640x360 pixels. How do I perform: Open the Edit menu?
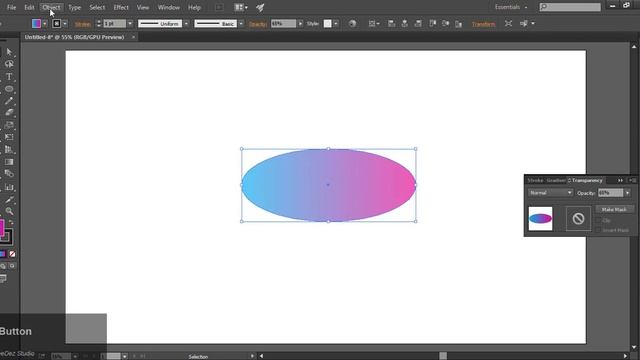[29, 7]
